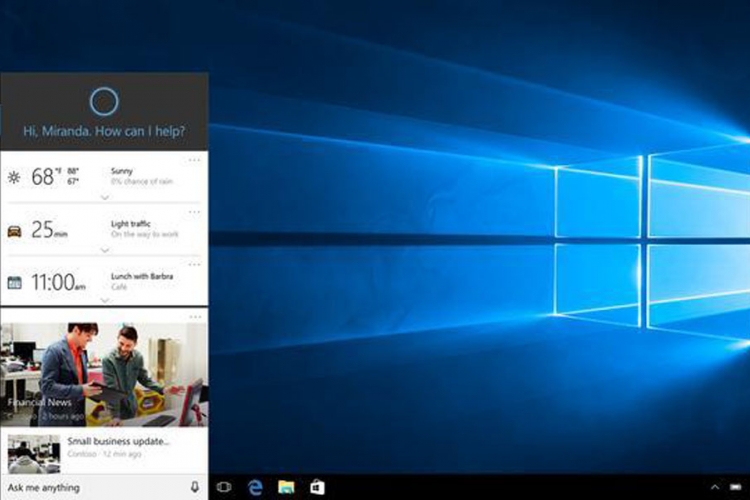Click the Contoso 12 min ago source line

pyautogui.click(x=104, y=454)
